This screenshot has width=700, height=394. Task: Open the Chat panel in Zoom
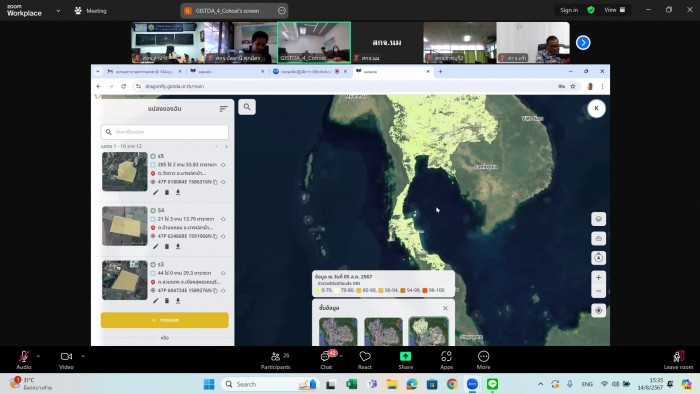(326, 360)
